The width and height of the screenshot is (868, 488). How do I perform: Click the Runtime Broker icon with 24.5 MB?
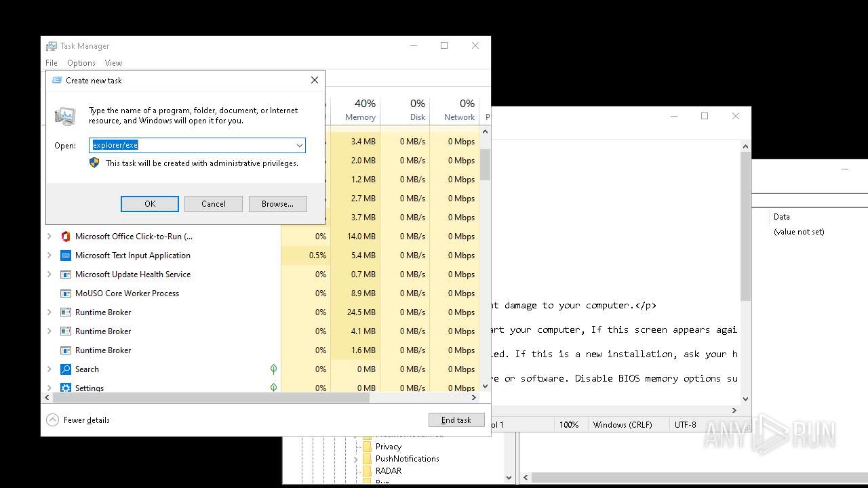(x=66, y=312)
